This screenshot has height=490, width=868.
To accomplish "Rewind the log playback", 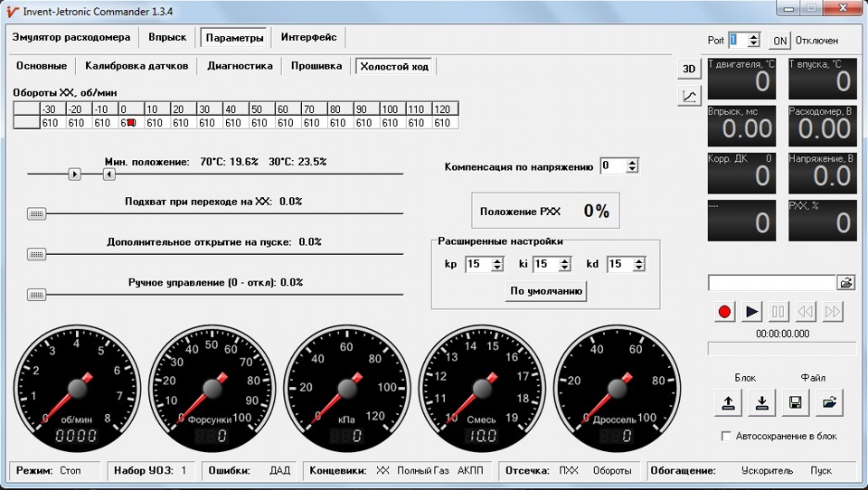I will coord(805,312).
